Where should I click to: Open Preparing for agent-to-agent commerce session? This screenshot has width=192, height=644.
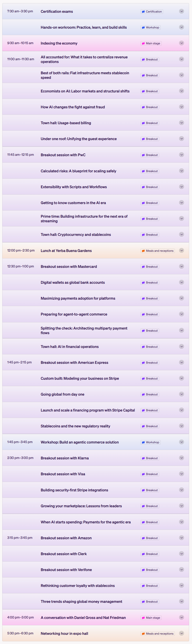pos(74,314)
